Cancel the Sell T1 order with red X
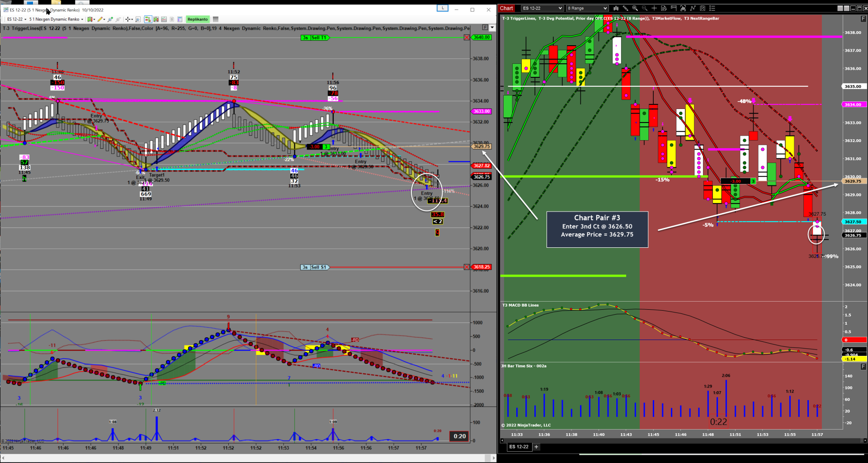868x463 pixels. [467, 38]
